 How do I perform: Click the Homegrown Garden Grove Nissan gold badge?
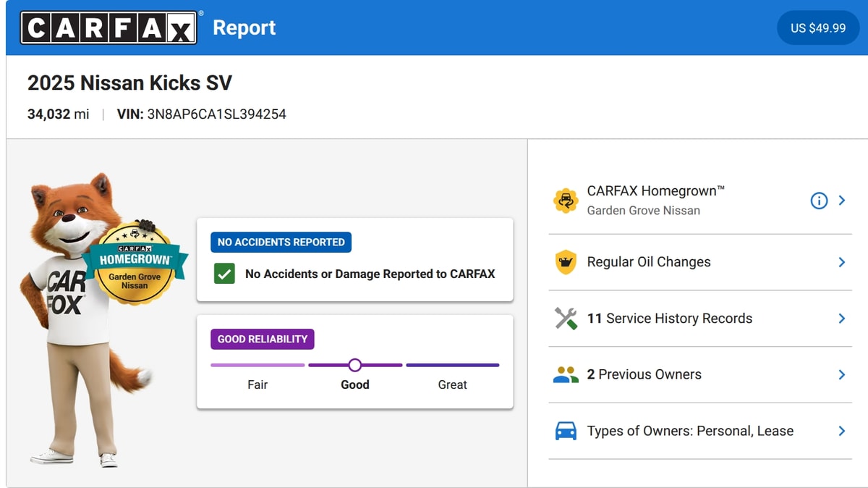click(135, 263)
